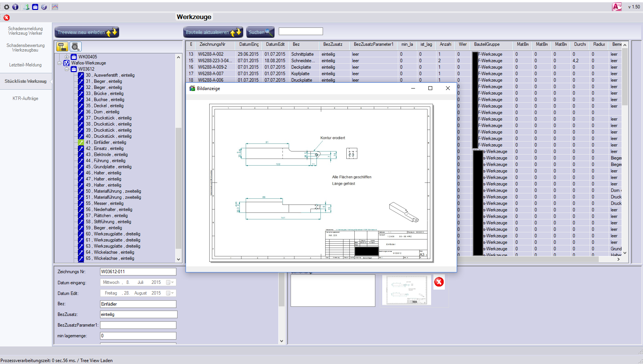Collapse the Wafios-Werkzeuge tree node

tap(60, 63)
